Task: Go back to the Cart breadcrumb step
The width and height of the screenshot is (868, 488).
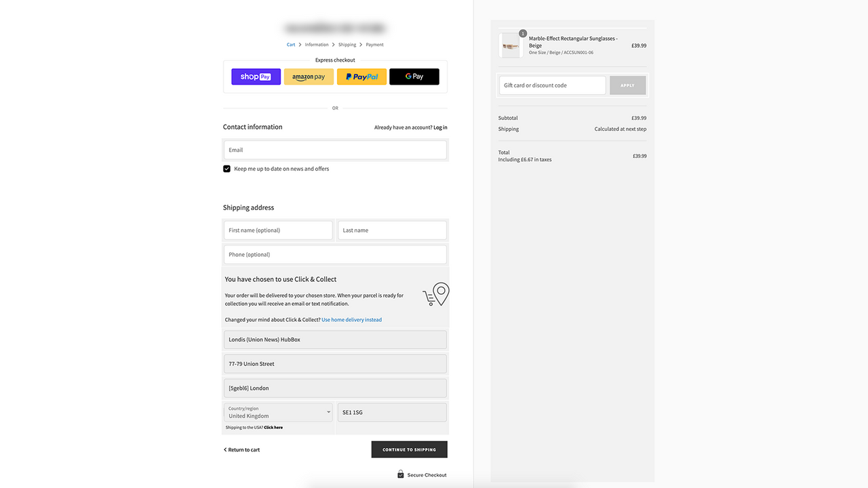Action: pyautogui.click(x=290, y=44)
